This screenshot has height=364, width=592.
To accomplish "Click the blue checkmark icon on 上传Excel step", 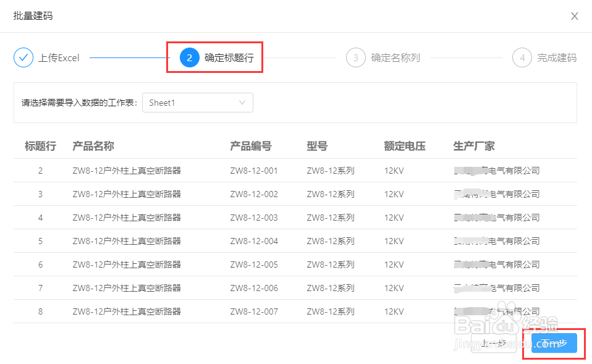I will (23, 57).
